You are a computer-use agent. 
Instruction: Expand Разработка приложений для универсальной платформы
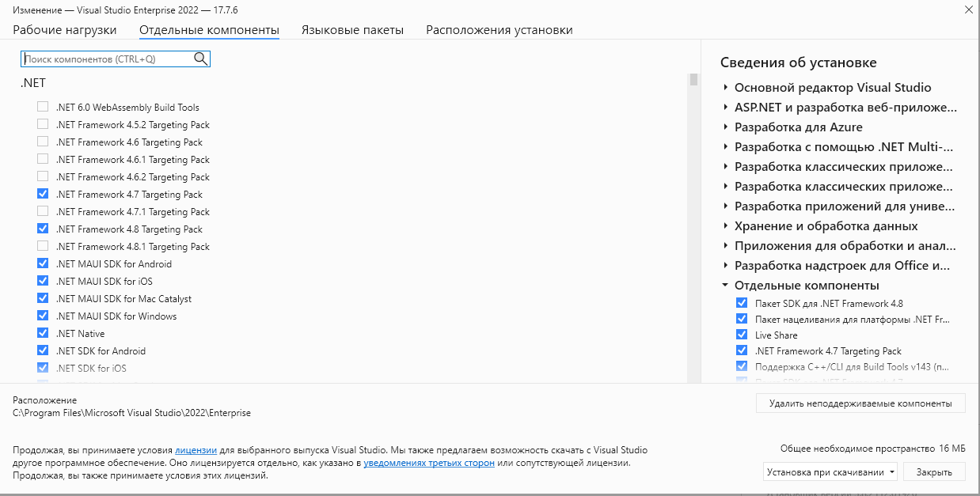[x=725, y=206]
